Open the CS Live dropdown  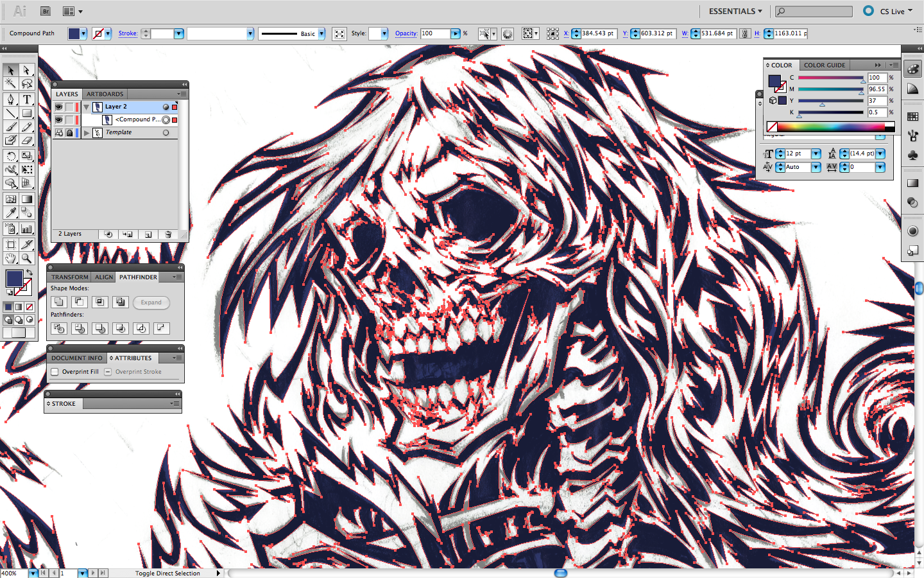(896, 11)
